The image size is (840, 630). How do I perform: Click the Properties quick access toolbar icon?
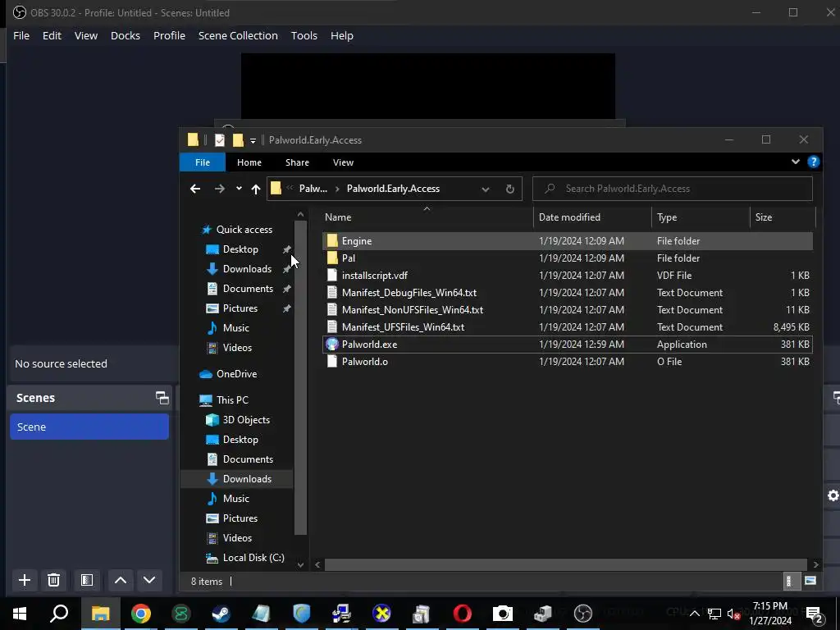coord(220,139)
